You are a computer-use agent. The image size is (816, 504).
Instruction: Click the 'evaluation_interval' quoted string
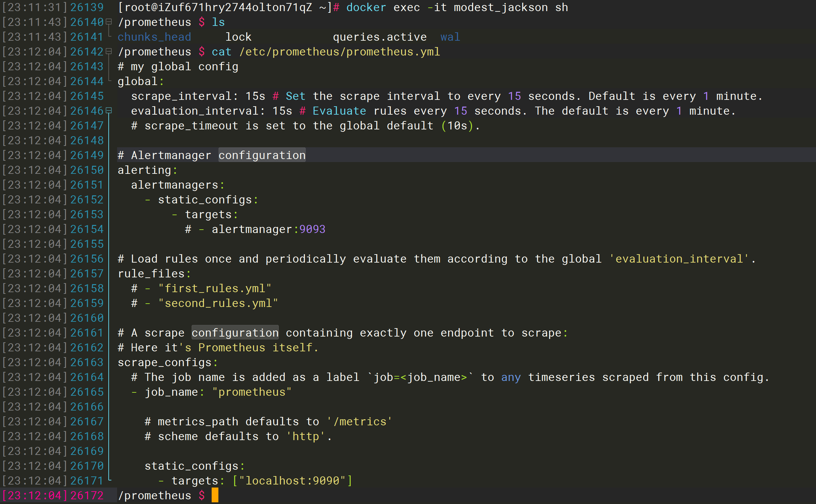coord(679,259)
